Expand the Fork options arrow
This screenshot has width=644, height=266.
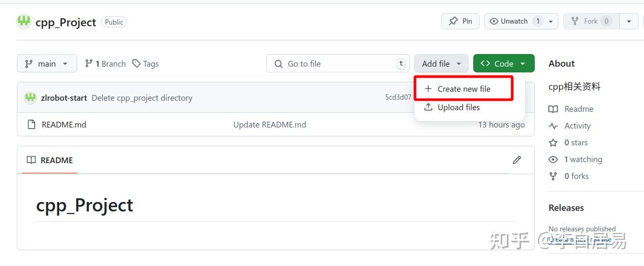click(629, 22)
